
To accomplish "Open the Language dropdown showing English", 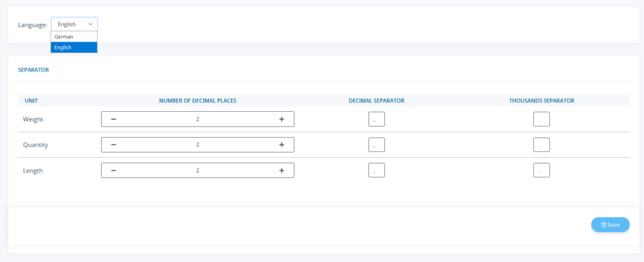I will pyautogui.click(x=74, y=25).
